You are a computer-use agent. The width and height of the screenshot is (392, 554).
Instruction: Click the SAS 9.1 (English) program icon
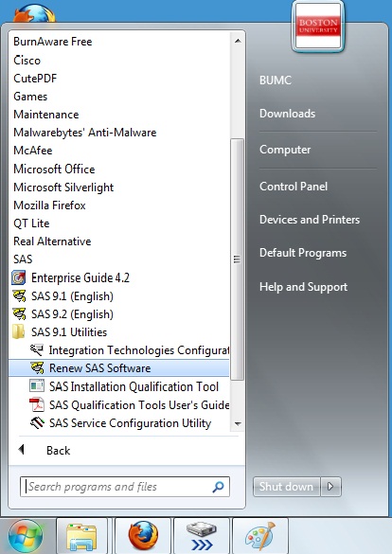click(19, 296)
